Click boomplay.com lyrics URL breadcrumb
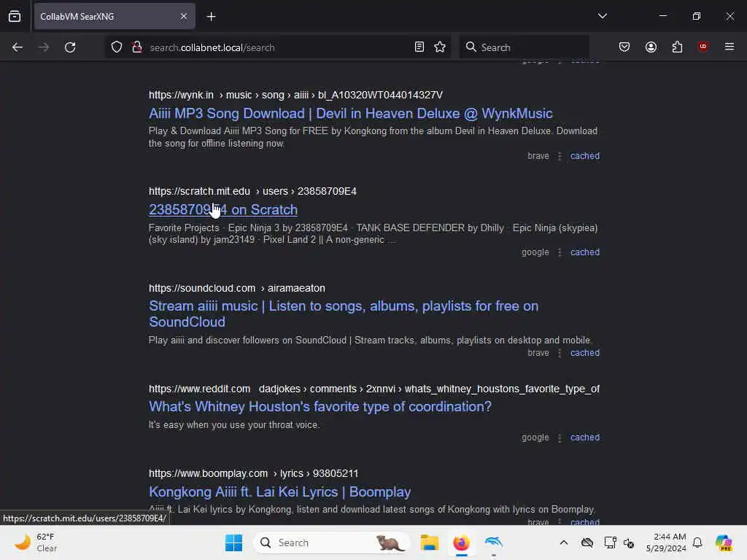The width and height of the screenshot is (747, 560). point(253,474)
